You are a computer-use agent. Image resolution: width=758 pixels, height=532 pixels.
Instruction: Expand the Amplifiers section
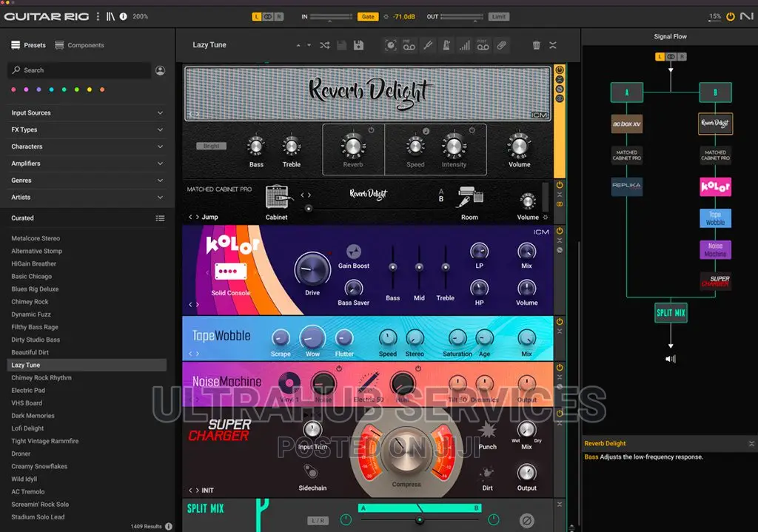tap(87, 164)
